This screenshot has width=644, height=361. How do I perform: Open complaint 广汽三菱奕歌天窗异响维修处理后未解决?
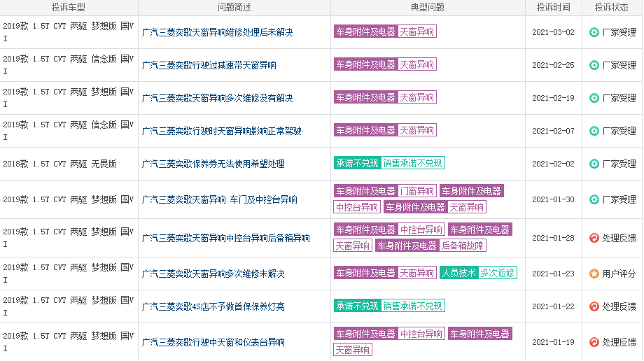(x=217, y=32)
